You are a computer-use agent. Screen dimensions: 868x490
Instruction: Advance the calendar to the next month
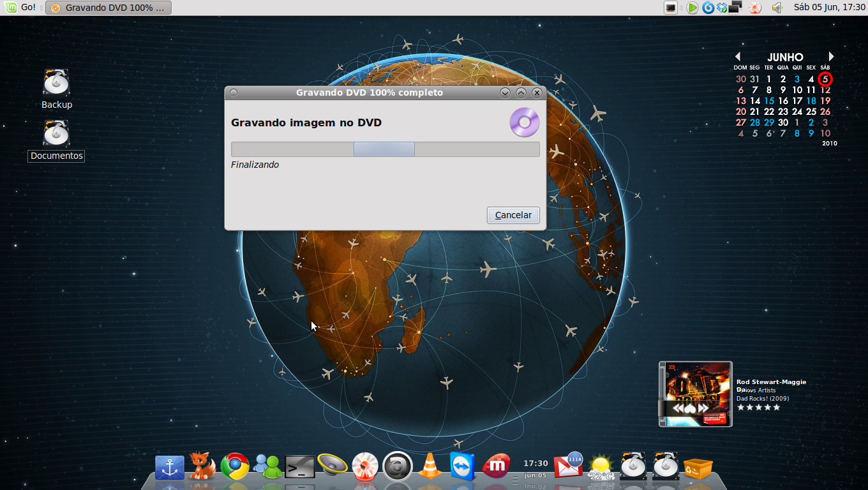click(831, 57)
